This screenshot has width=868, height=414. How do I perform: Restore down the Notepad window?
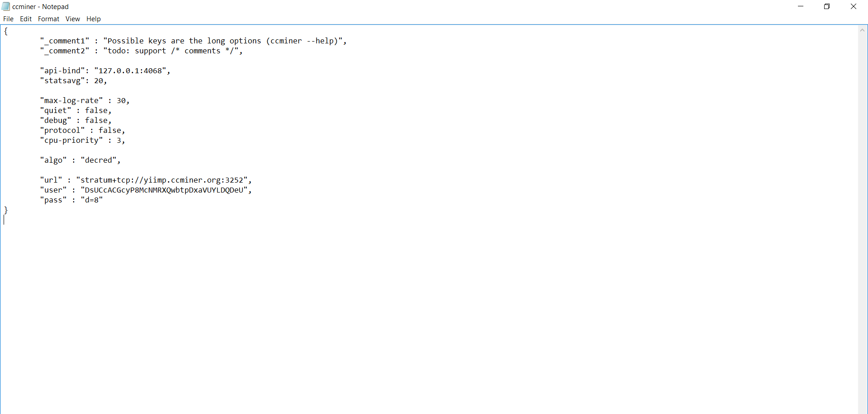(827, 6)
